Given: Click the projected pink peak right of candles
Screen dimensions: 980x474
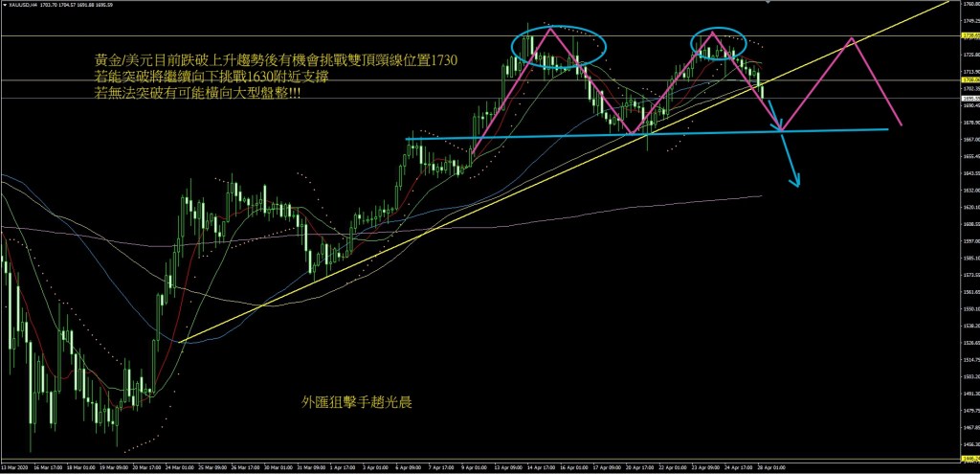Looking at the screenshot, I should click(x=849, y=39).
